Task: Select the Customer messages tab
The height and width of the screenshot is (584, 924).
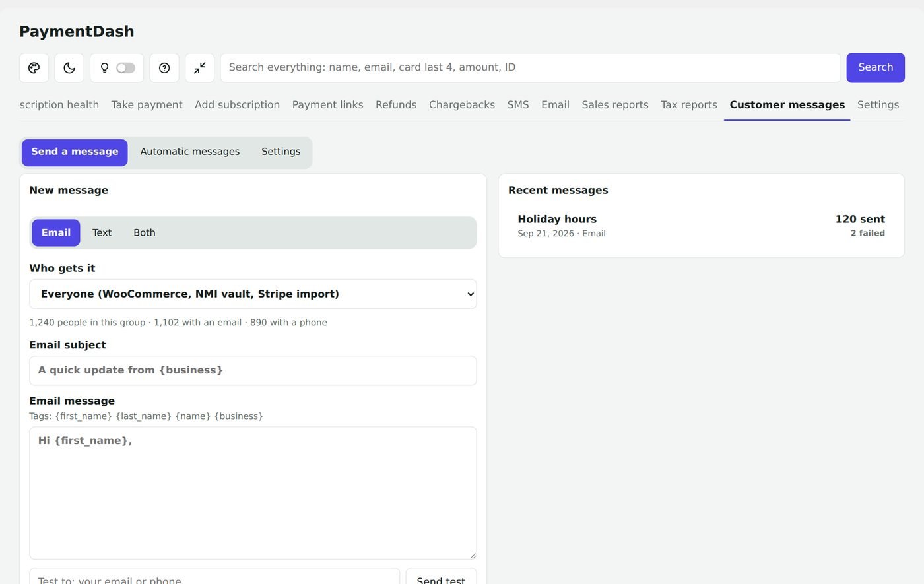Action: pos(787,105)
